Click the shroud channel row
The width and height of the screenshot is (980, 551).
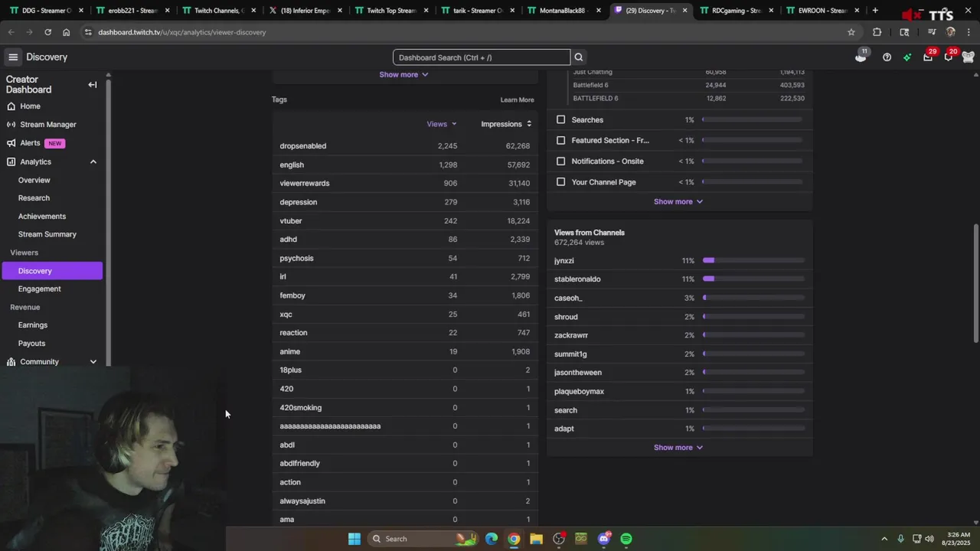pyautogui.click(x=679, y=317)
